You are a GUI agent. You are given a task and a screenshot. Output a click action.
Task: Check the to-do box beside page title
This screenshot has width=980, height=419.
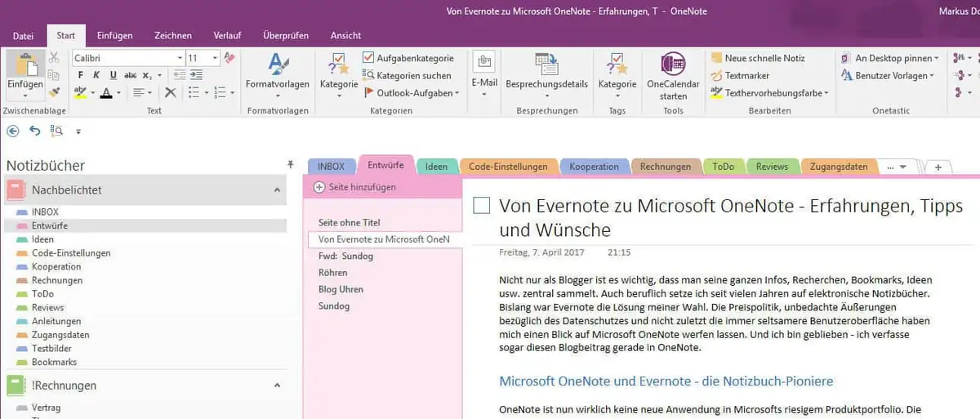point(482,205)
